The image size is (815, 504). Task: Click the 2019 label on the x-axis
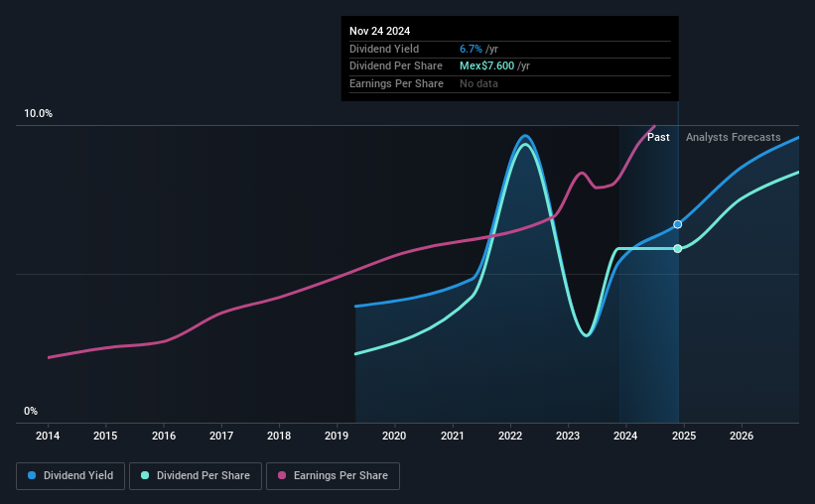337,436
